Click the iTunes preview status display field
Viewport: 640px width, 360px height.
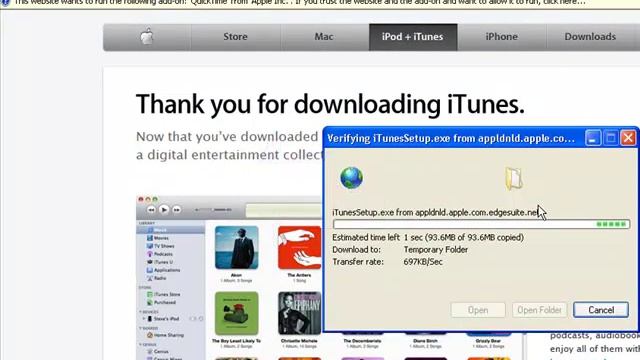(x=284, y=211)
